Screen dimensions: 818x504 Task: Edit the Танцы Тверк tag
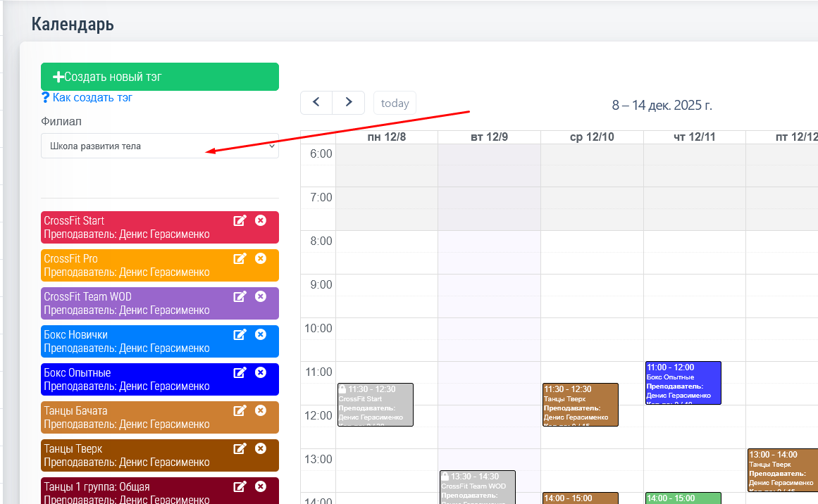pyautogui.click(x=240, y=449)
